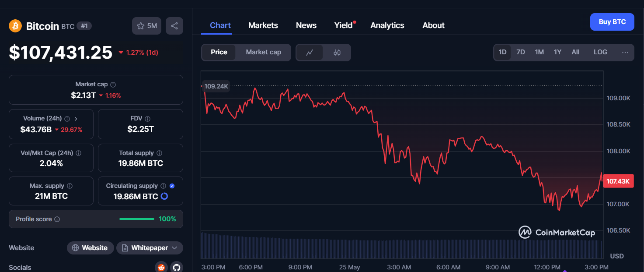Select the candlestick chart icon
The width and height of the screenshot is (644, 272).
pyautogui.click(x=337, y=53)
